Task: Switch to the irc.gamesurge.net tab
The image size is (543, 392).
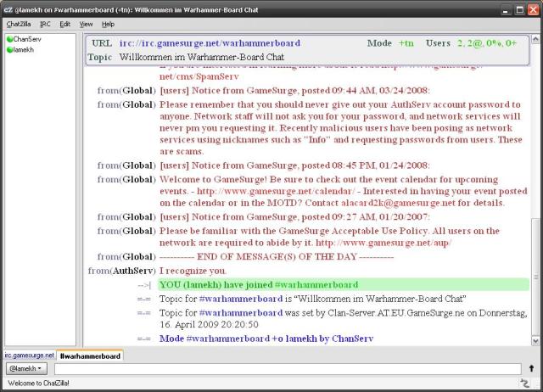Action: point(30,356)
